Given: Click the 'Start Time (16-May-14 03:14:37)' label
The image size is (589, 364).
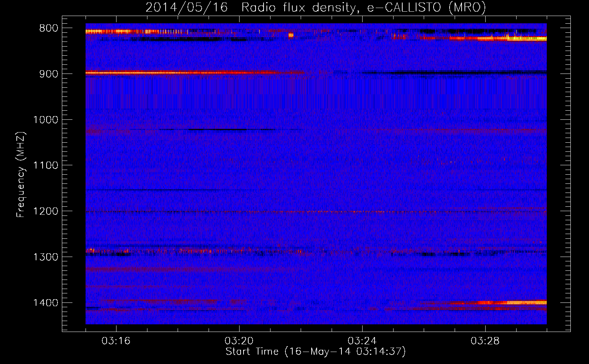Looking at the screenshot, I should click(x=315, y=352).
